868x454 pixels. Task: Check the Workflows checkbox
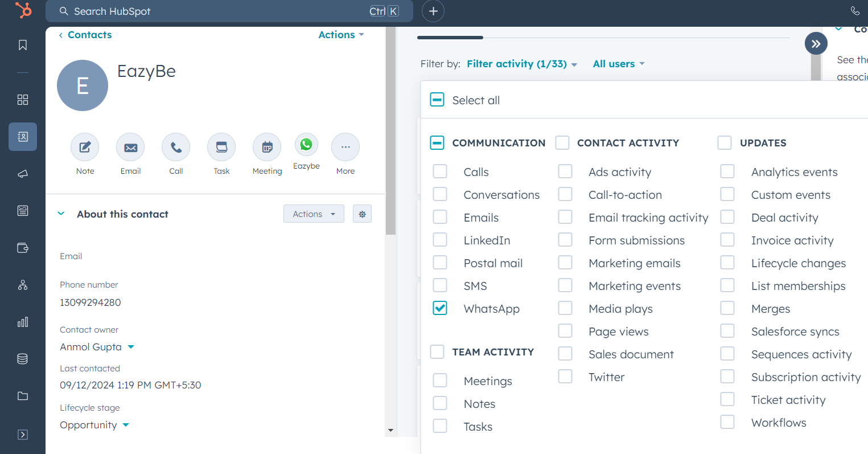click(x=727, y=422)
